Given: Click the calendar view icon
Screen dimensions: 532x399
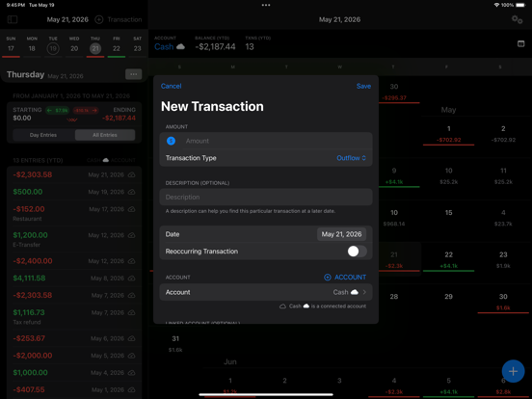Looking at the screenshot, I should (x=520, y=43).
